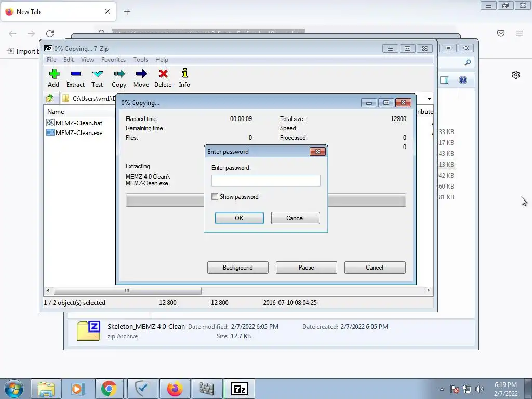Click the scrollbar right arrow in 7-Zip
This screenshot has width=532, height=399.
coord(428,290)
